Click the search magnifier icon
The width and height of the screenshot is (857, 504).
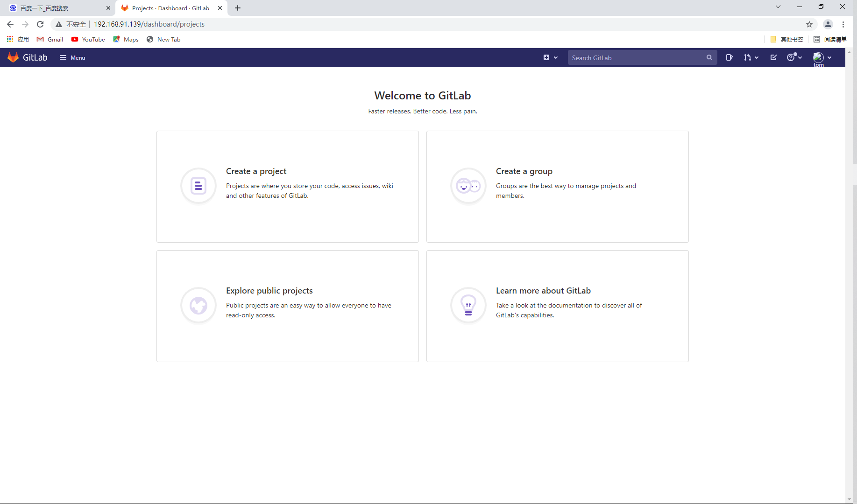(x=709, y=57)
